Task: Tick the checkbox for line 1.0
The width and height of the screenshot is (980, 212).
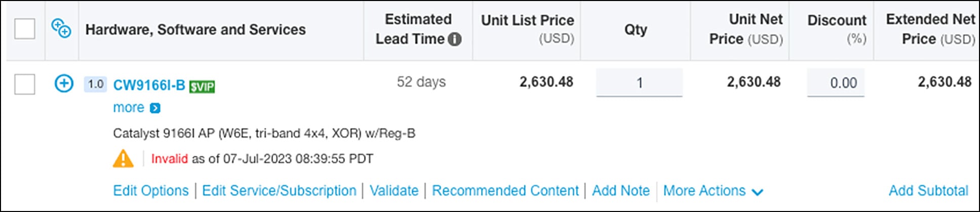Action: point(25,84)
